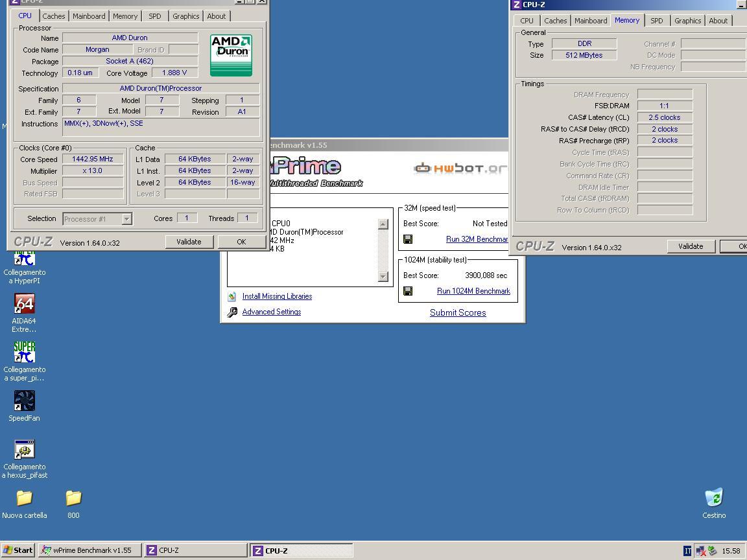Viewport: 747px width, 560px height.
Task: Click the Start button on taskbar
Action: pos(18,550)
